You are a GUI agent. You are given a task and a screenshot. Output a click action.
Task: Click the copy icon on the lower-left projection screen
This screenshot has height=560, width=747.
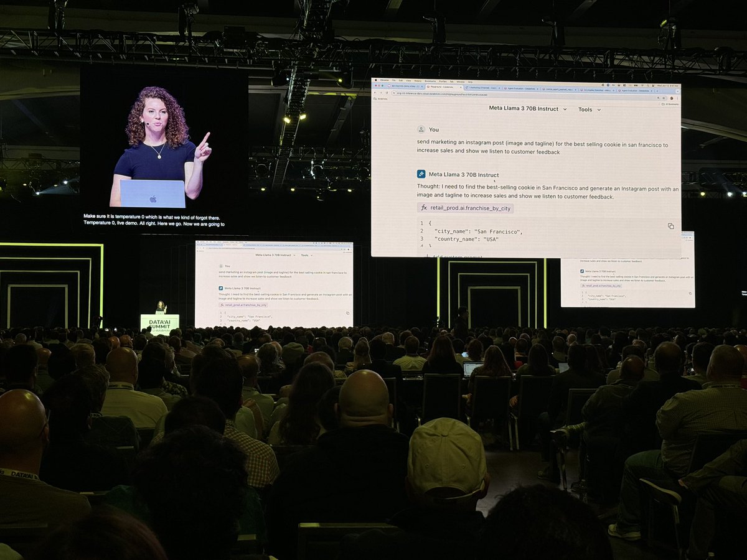[x=347, y=313]
